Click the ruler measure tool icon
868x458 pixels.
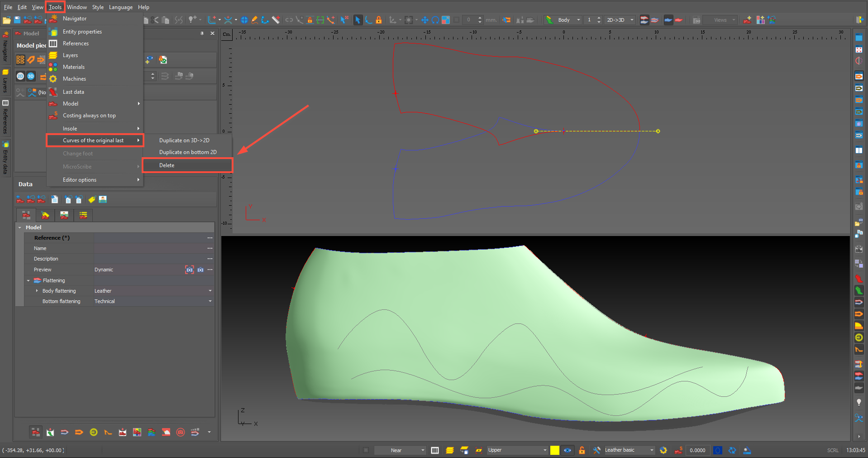coord(276,20)
